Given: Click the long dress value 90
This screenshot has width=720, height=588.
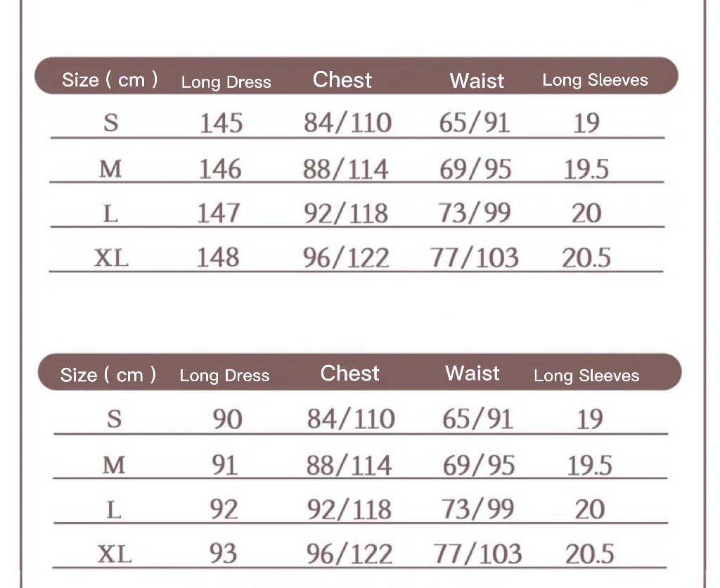Looking at the screenshot, I should coord(227,420).
